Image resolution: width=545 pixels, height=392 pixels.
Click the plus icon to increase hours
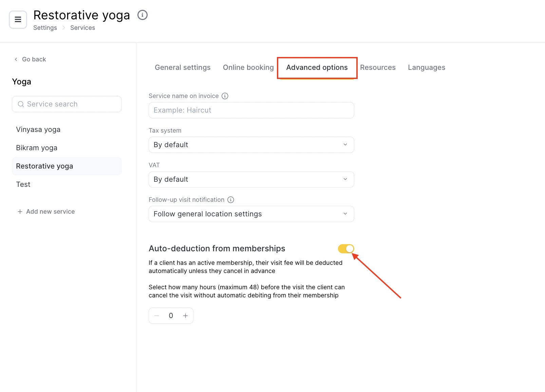(186, 316)
